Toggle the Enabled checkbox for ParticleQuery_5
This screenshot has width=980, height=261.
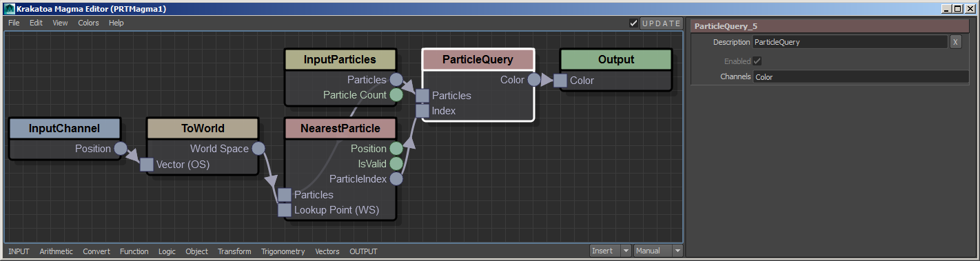tap(757, 61)
